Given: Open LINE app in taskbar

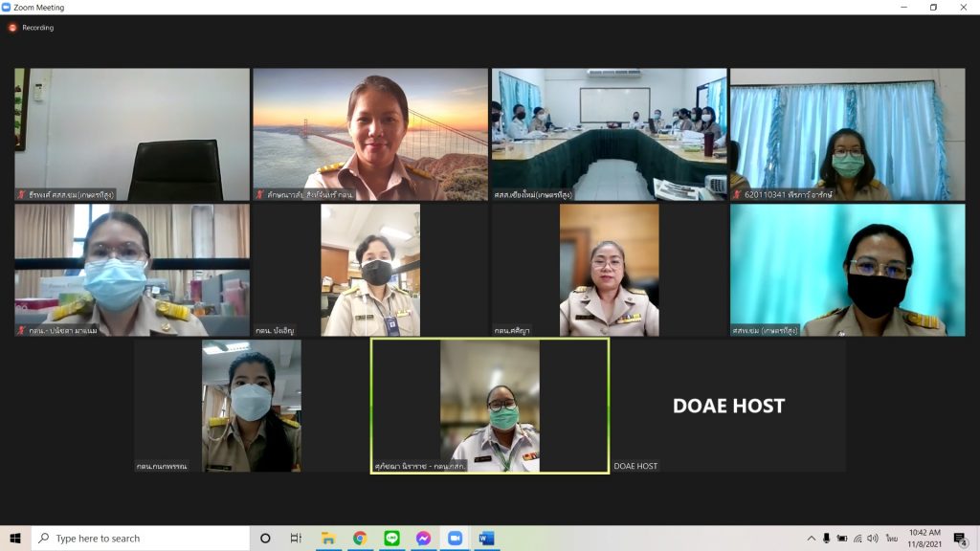Looking at the screenshot, I should (x=391, y=539).
